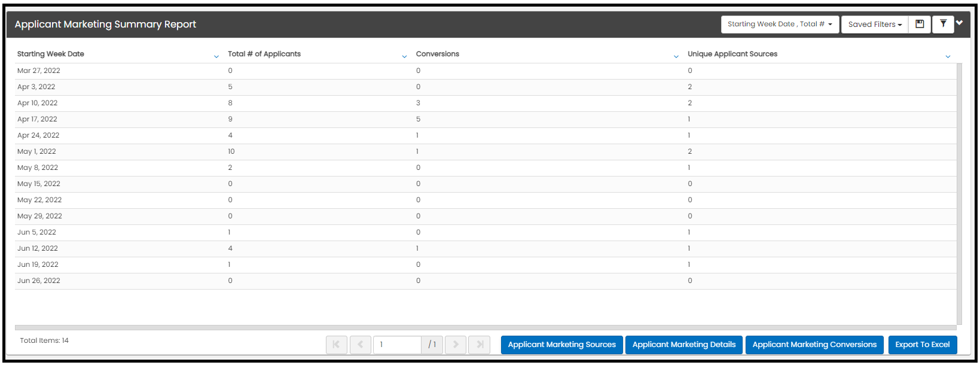Select the May 22, 2022 row
This screenshot has height=365, width=980.
pos(485,200)
